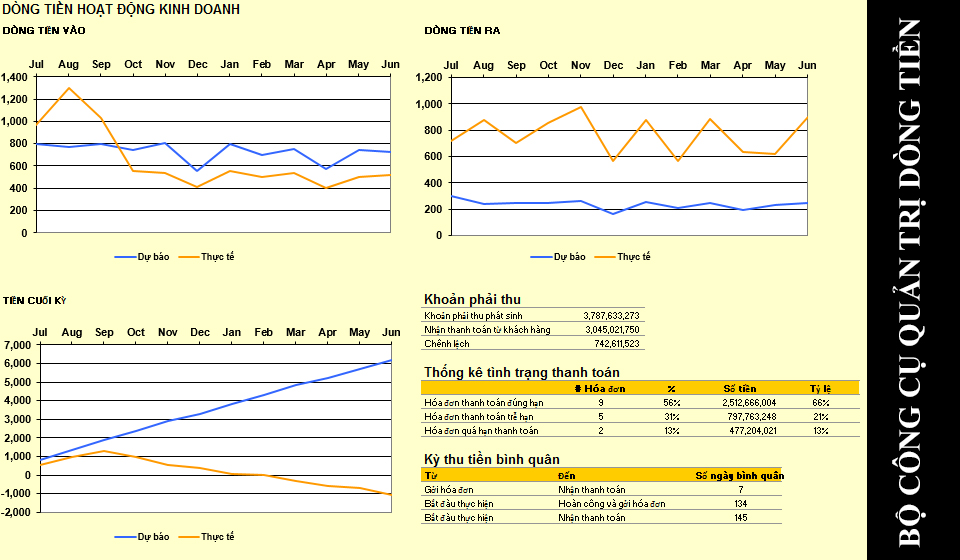The image size is (960, 560).
Task: Select the average days value 145
Action: coord(741,518)
